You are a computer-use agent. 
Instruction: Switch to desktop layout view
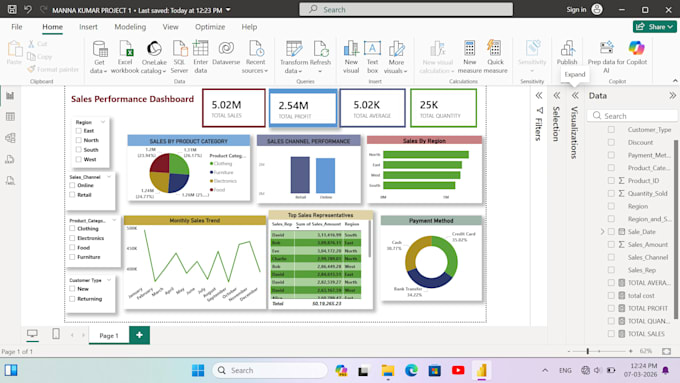coord(32,334)
